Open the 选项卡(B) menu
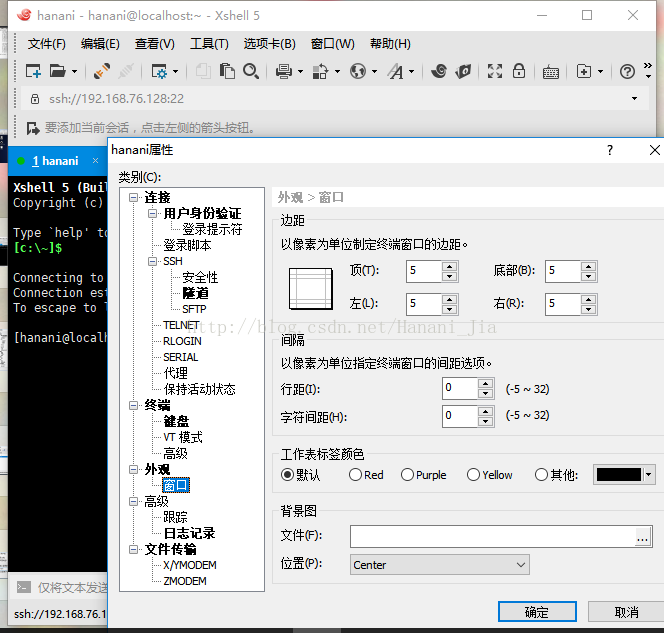Viewport: 664px width, 633px height. click(x=269, y=44)
